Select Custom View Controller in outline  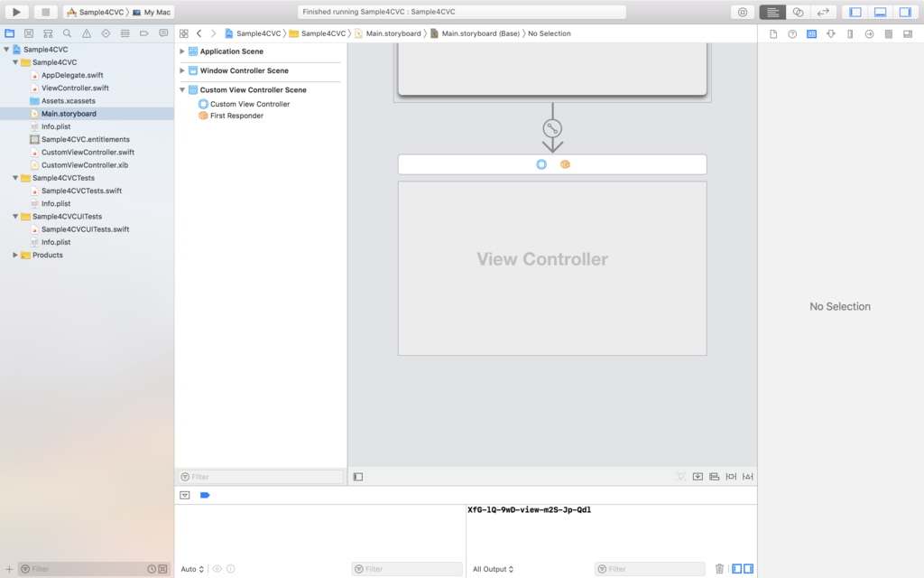[x=249, y=104]
